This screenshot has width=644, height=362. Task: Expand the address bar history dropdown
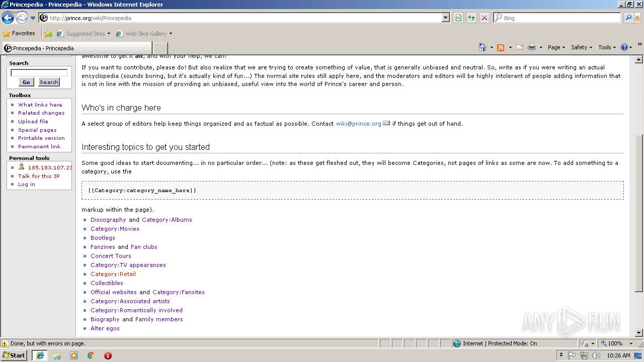click(x=445, y=18)
